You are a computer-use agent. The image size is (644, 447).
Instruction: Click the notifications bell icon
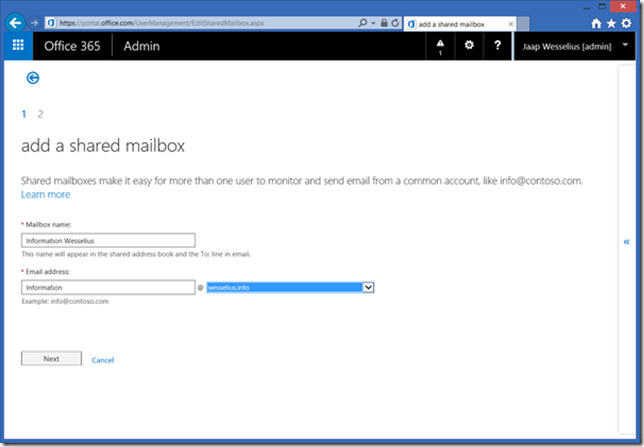point(441,45)
